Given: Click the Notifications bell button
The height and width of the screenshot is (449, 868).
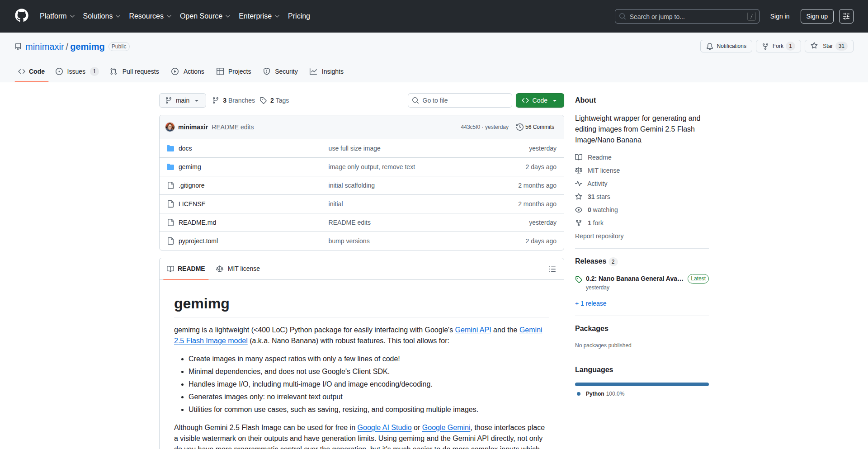Looking at the screenshot, I should pyautogui.click(x=726, y=46).
